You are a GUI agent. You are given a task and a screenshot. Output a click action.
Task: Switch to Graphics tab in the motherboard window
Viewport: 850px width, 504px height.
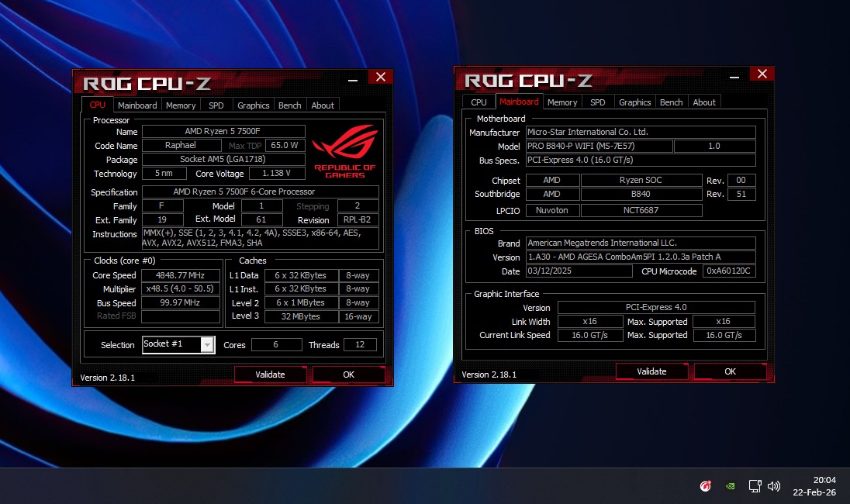tap(634, 102)
